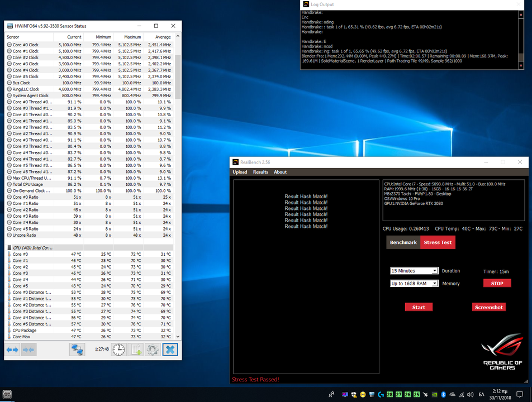Select the Uncore Ratio sensor row
532x402 pixels.
(x=89, y=235)
